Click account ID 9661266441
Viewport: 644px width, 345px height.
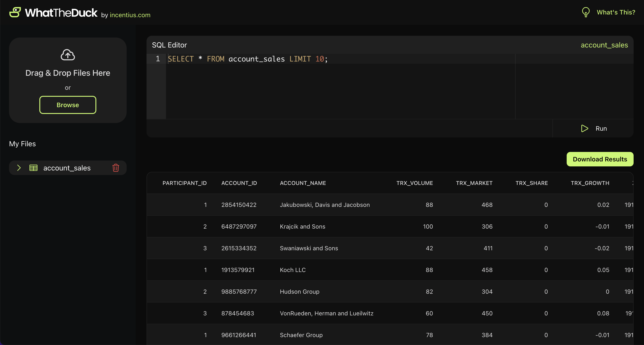239,335
